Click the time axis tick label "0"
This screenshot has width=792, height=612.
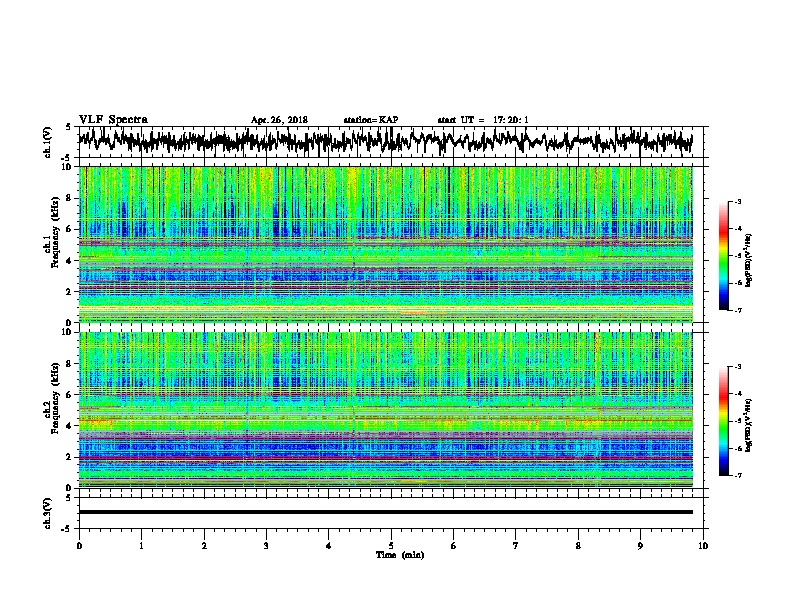click(79, 546)
